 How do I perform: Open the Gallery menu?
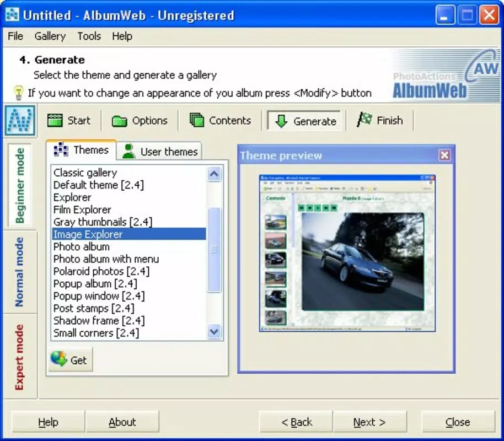(50, 36)
